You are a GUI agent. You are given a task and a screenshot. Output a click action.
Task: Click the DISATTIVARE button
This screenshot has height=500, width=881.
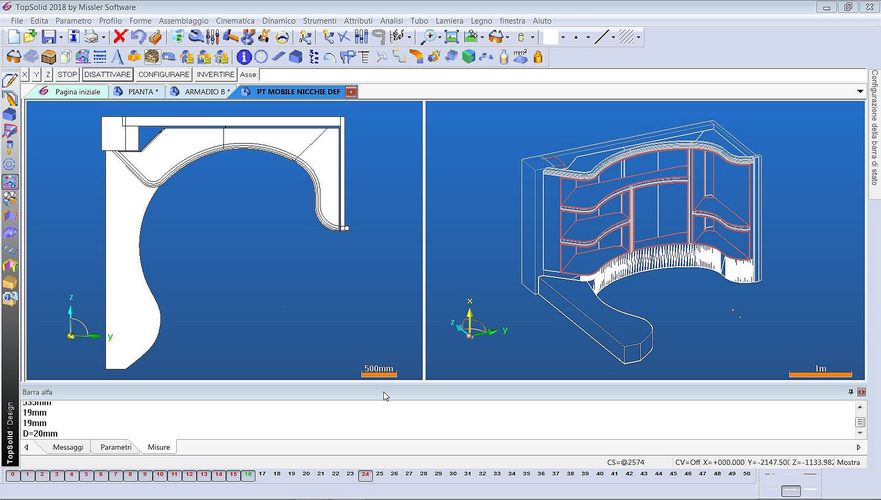click(x=107, y=74)
